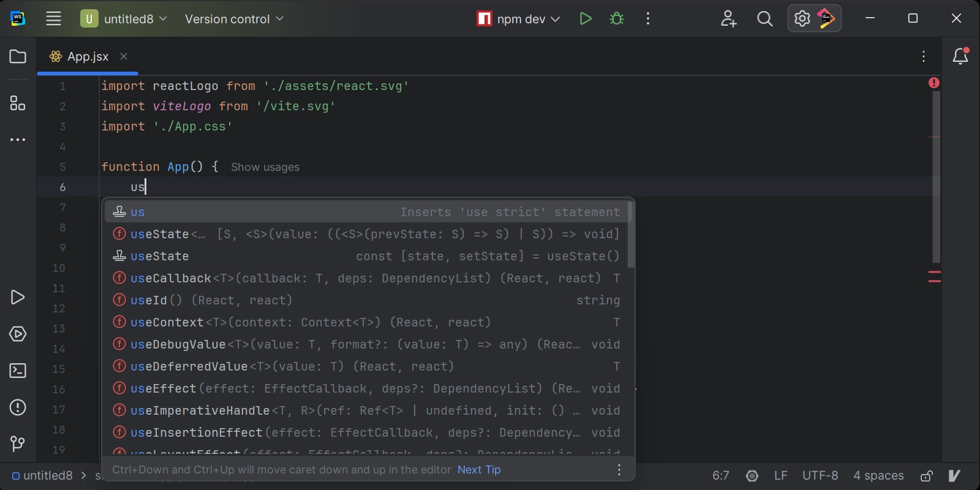Click the completion popup scrollbar thumb

(x=631, y=235)
